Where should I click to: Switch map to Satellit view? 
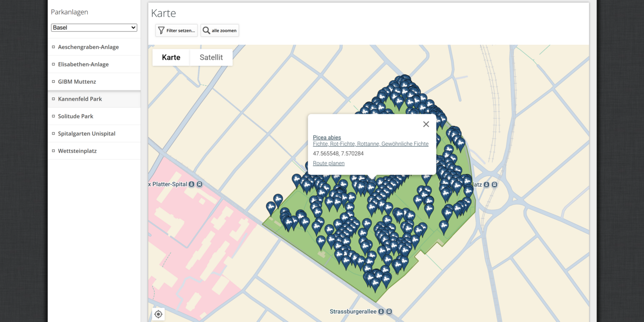211,57
